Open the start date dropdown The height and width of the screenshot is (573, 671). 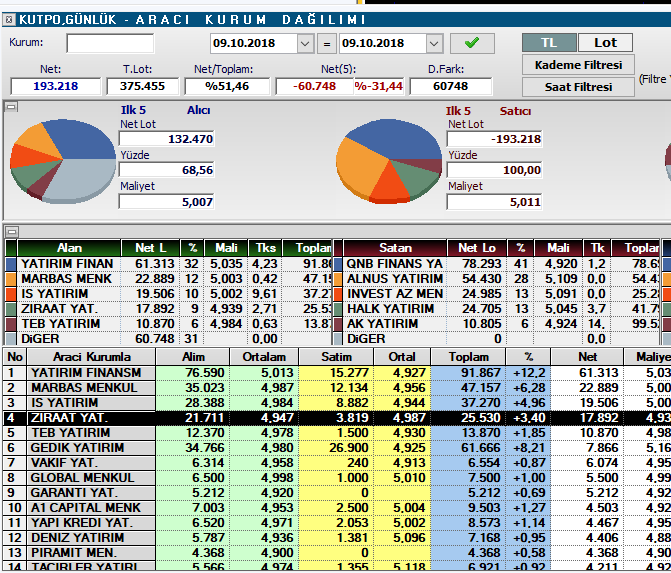point(305,43)
